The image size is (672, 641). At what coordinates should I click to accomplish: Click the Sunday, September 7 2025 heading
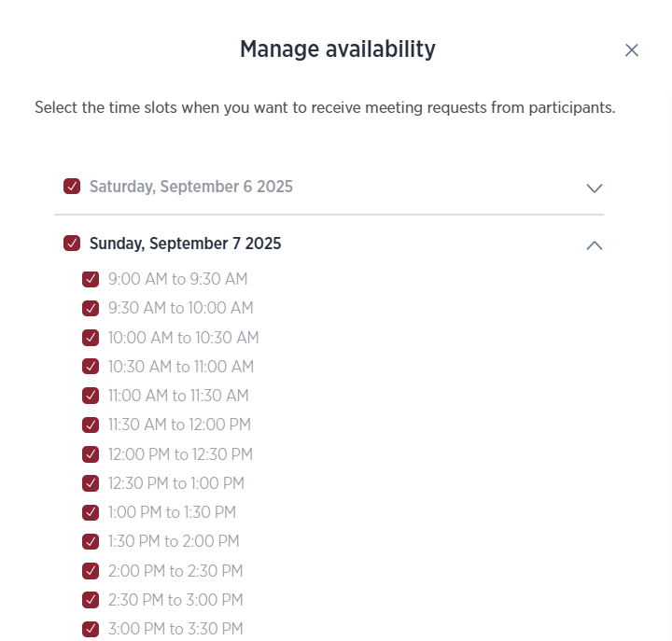[186, 244]
